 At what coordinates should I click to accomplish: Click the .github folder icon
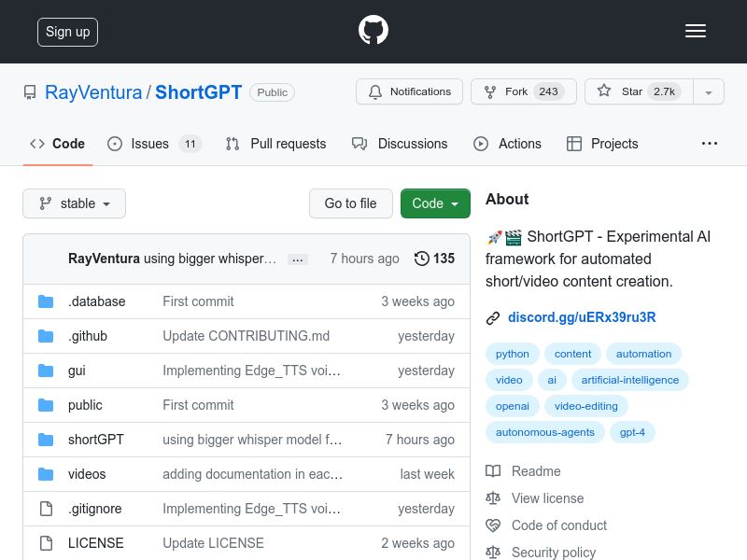pyautogui.click(x=46, y=336)
